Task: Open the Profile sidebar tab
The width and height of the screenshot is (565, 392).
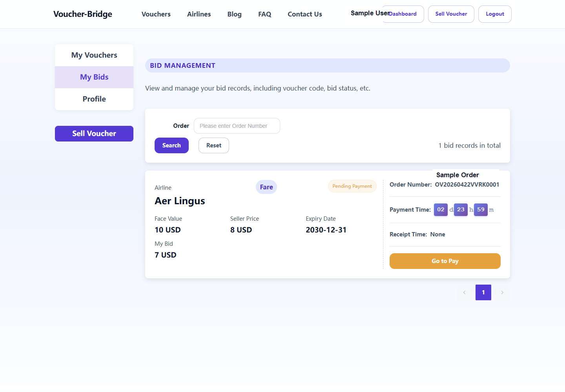Action: coord(94,99)
